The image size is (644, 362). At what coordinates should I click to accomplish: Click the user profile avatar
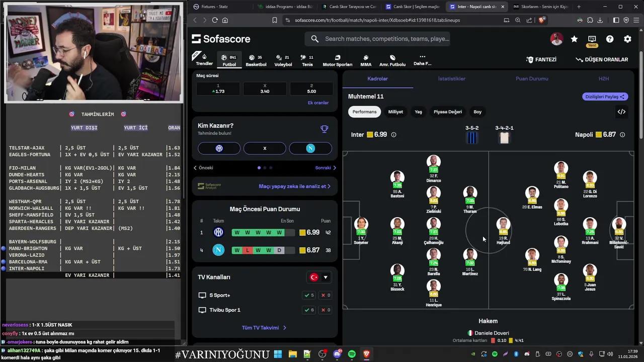[556, 39]
